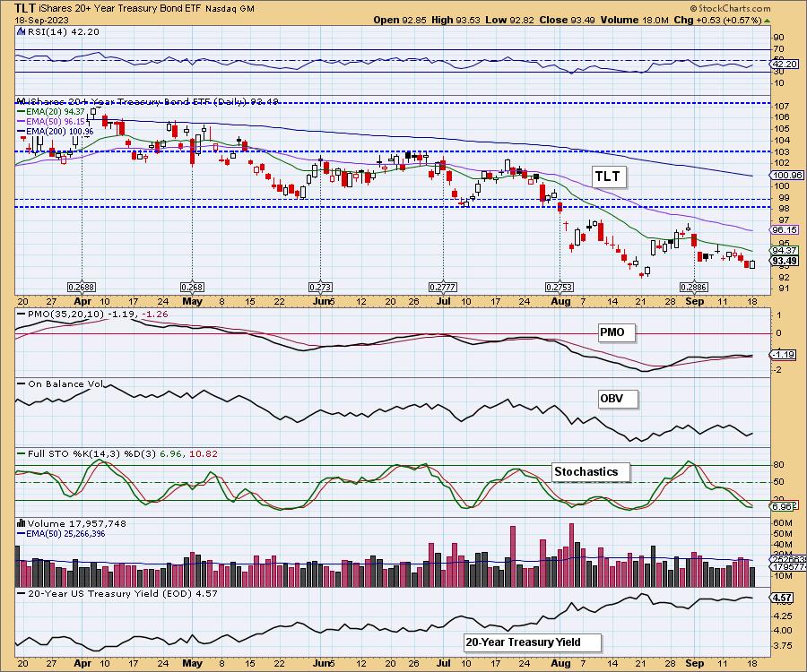
Task: Select the EMA(200) 100.96 legend entry
Action: (x=56, y=131)
